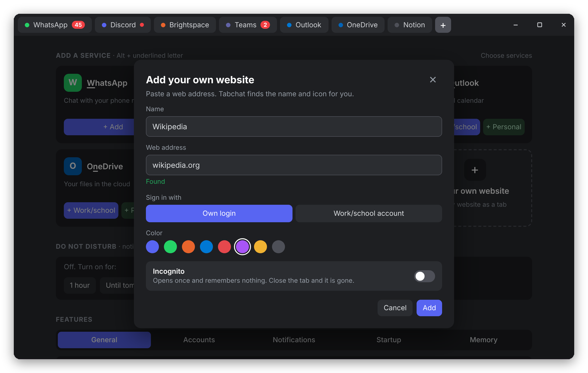Open the OneDrive tab in the tab bar

pos(358,25)
